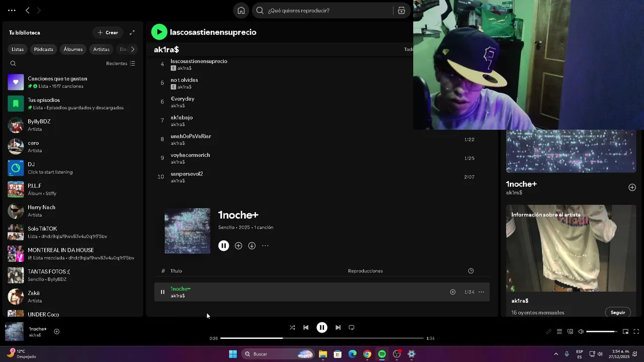
Task: Start the DJ from library
Action: (72, 168)
